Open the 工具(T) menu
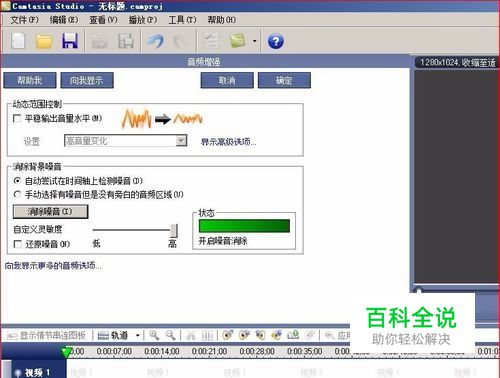500x378 pixels. (x=182, y=20)
